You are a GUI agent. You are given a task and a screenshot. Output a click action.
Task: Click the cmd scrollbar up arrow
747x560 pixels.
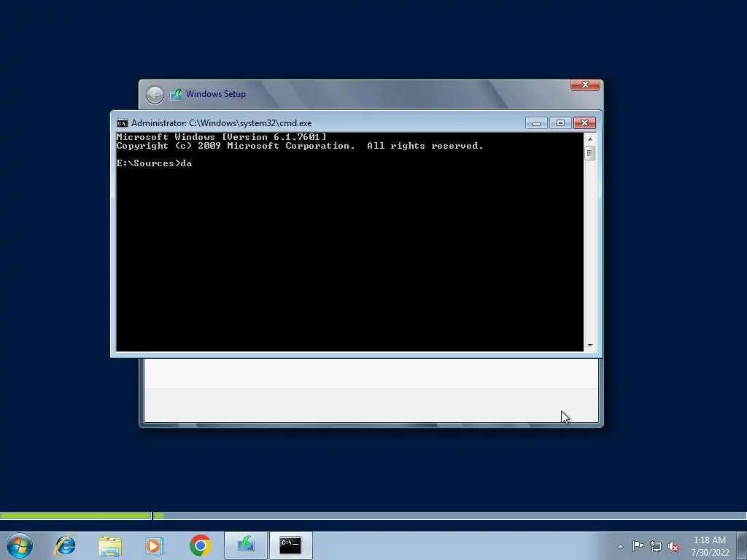pos(589,139)
